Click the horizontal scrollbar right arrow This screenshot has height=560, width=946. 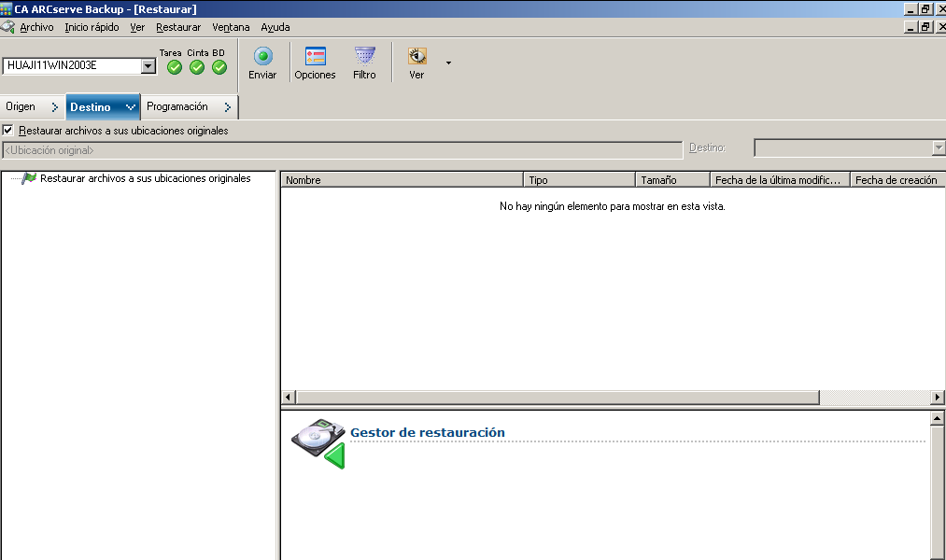(x=938, y=398)
